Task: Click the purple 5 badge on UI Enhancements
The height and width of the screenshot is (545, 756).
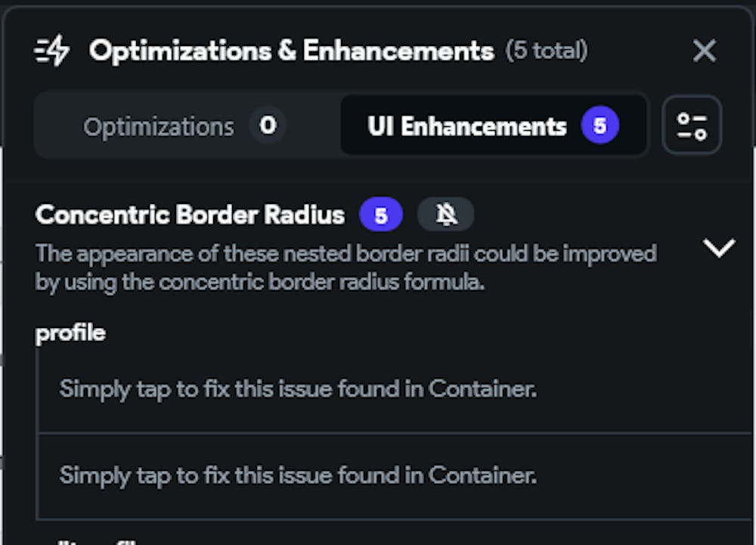Action: click(x=600, y=125)
